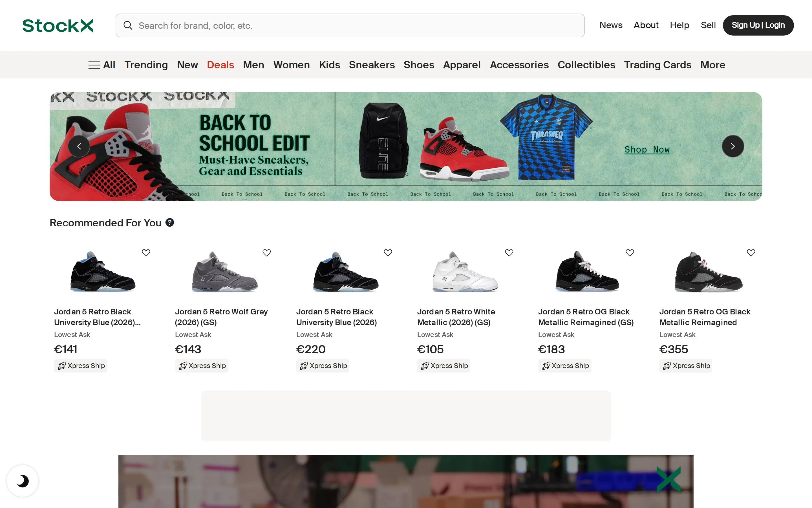This screenshot has height=508, width=812.
Task: Open the Sneakers category menu
Action: [x=372, y=65]
